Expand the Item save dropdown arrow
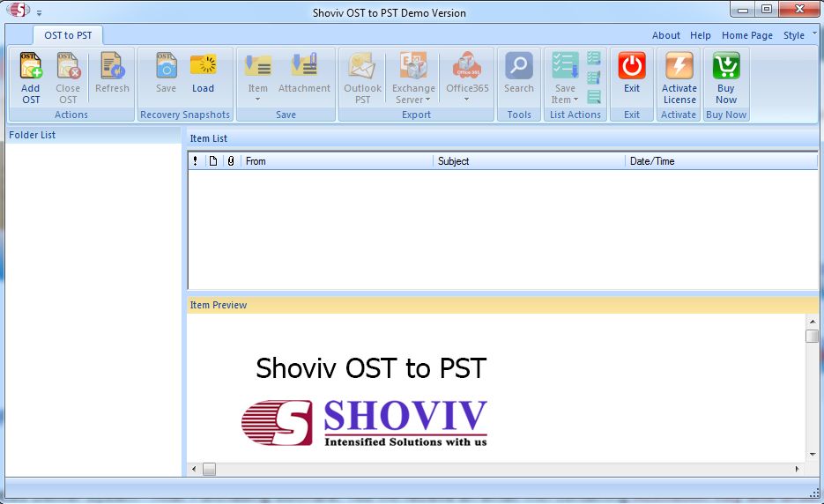Screen dimensions: 824x504 [257, 99]
